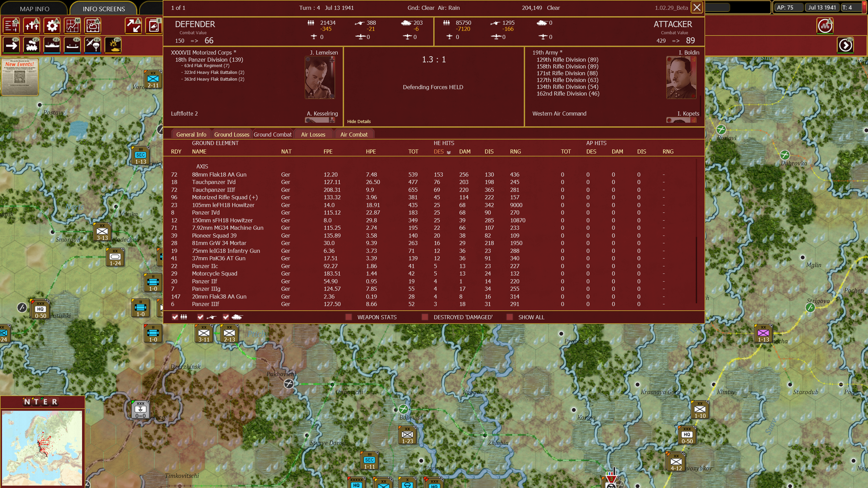
Task: Click the End Turn arrow icon F12
Action: 845,45
